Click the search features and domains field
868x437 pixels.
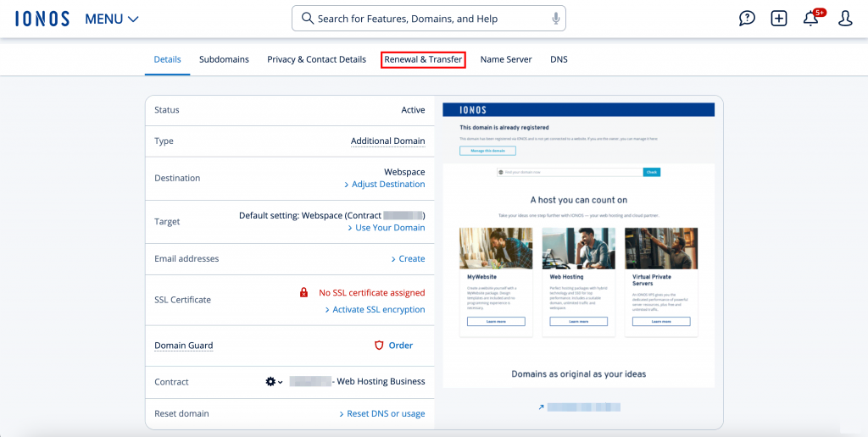click(424, 19)
